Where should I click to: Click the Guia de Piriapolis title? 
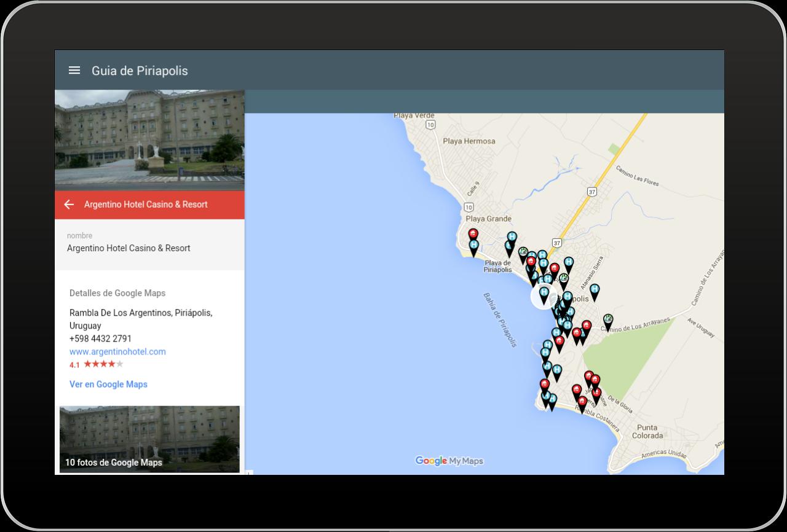[140, 71]
